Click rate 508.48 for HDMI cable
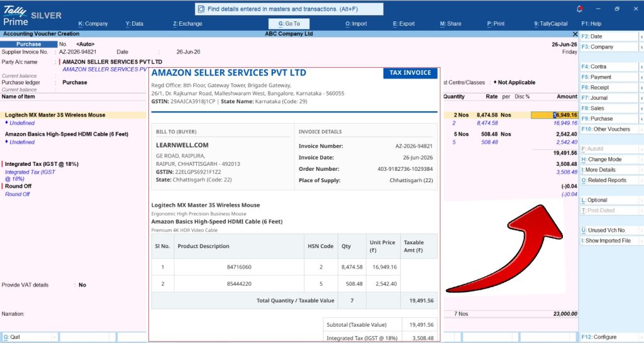 tap(489, 134)
